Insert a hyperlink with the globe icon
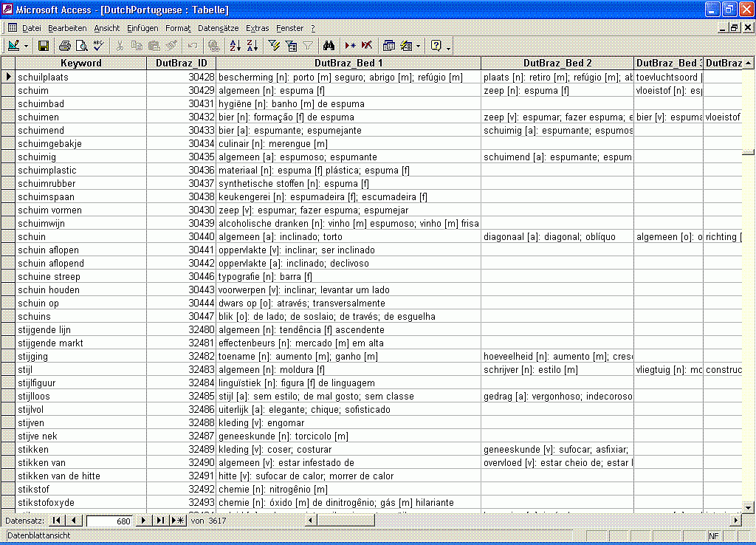756x545 pixels. [213, 46]
